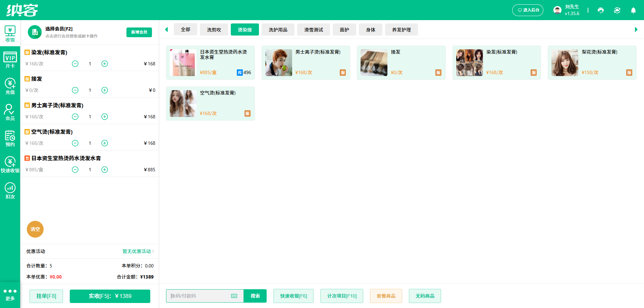This screenshot has width=644, height=308.
Task: Click the 搜索 search button
Action: (x=255, y=296)
